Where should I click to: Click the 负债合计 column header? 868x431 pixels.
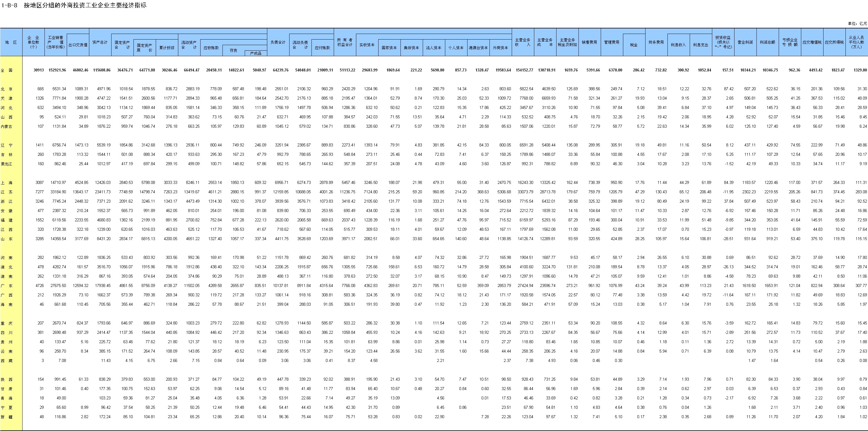point(278,42)
